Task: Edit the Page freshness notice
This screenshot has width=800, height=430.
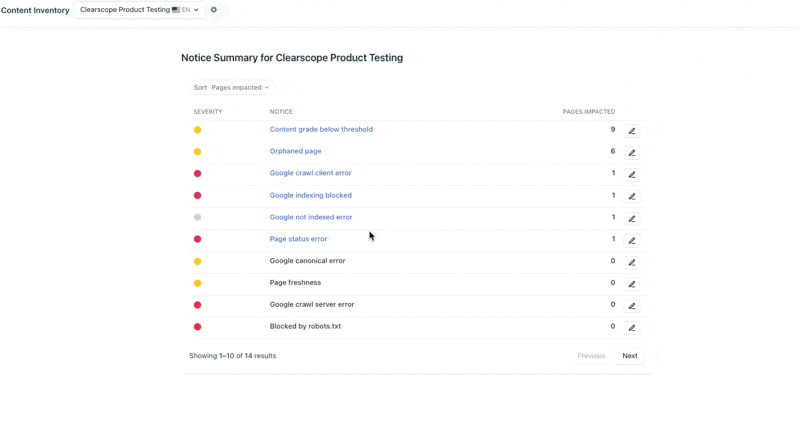Action: point(632,284)
